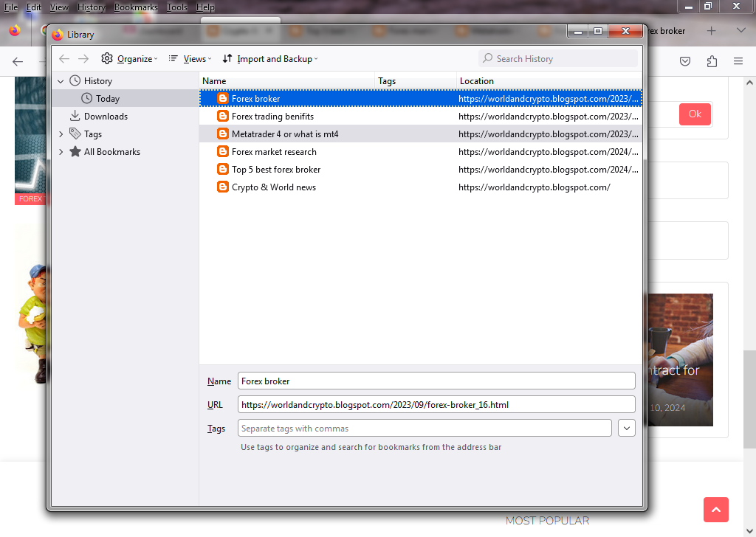Open the History menu in Firefox
The height and width of the screenshot is (537, 756).
[92, 7]
